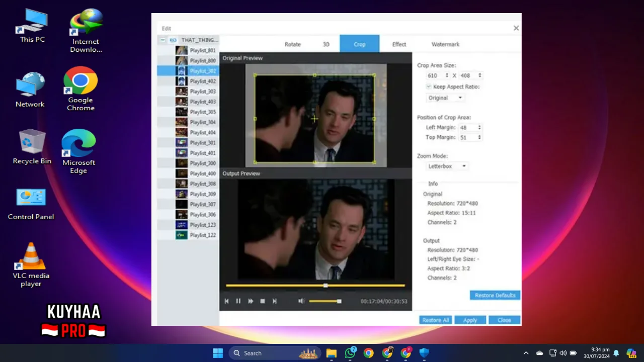Launch Google Chrome from the desktop
The width and height of the screenshot is (644, 362).
(80, 89)
